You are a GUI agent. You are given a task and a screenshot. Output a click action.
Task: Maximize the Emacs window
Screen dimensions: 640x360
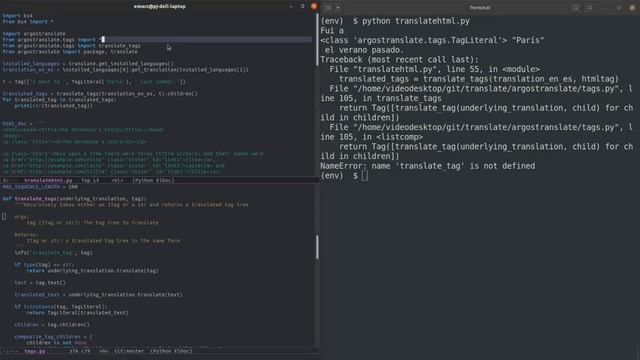click(x=302, y=6)
